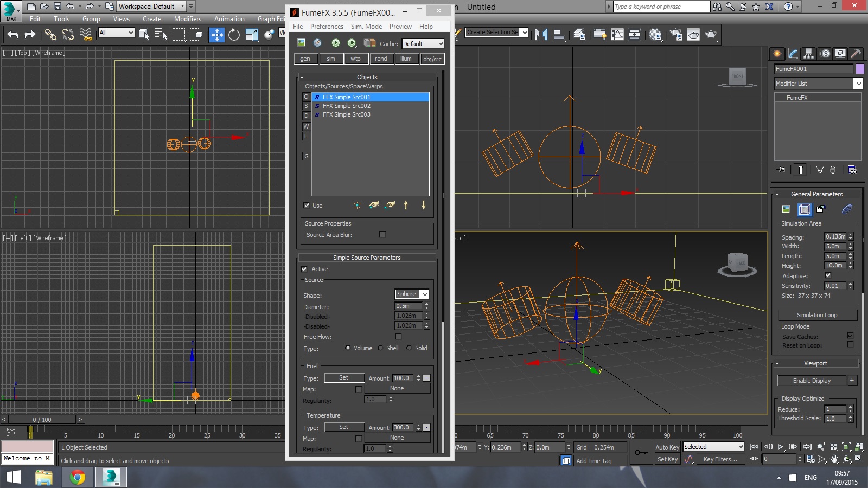This screenshot has width=868, height=488.
Task: Move selected source up with arrow icon
Action: click(x=406, y=205)
